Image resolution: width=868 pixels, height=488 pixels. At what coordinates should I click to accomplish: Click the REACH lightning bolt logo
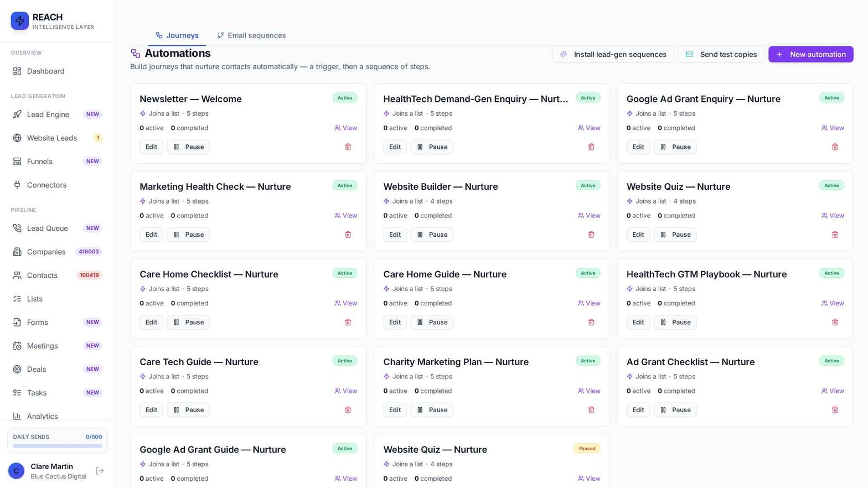coord(20,21)
